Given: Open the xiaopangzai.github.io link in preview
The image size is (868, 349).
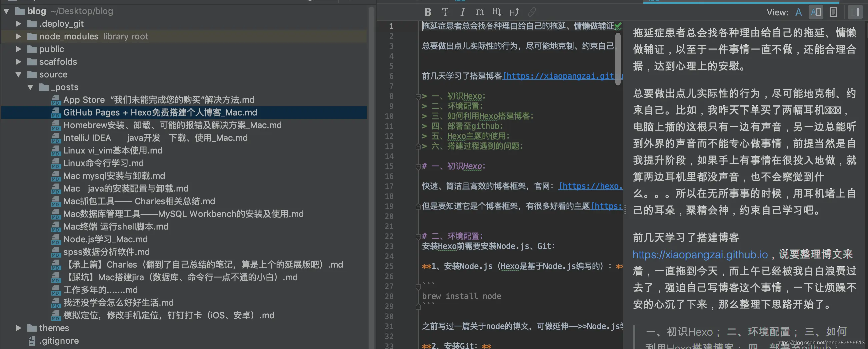Looking at the screenshot, I should [700, 255].
